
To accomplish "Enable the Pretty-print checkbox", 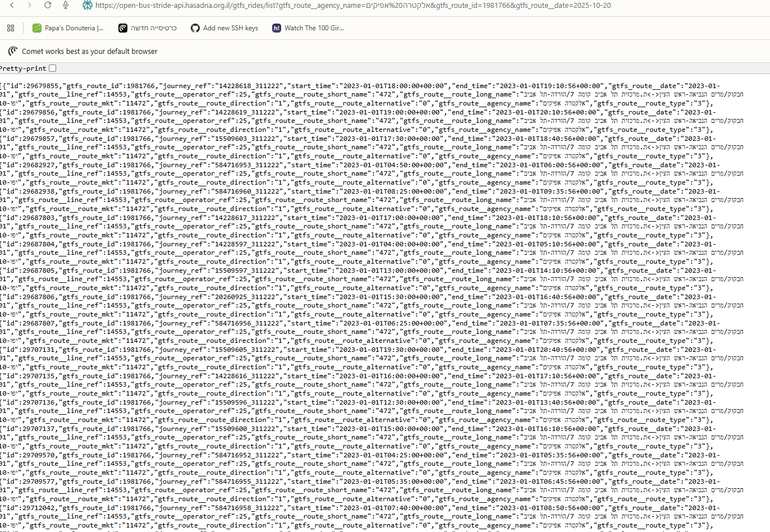I will tap(53, 68).
